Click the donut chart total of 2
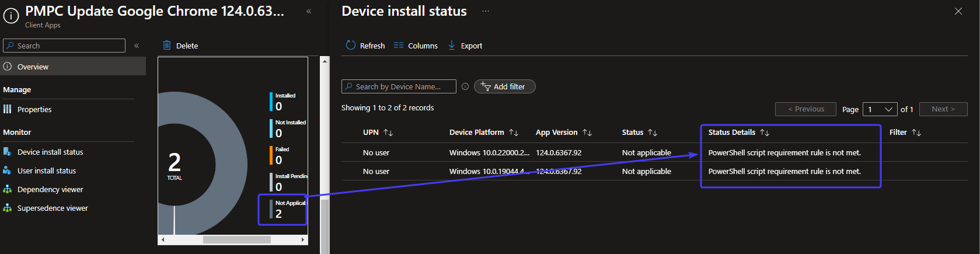980x254 pixels. [x=175, y=162]
